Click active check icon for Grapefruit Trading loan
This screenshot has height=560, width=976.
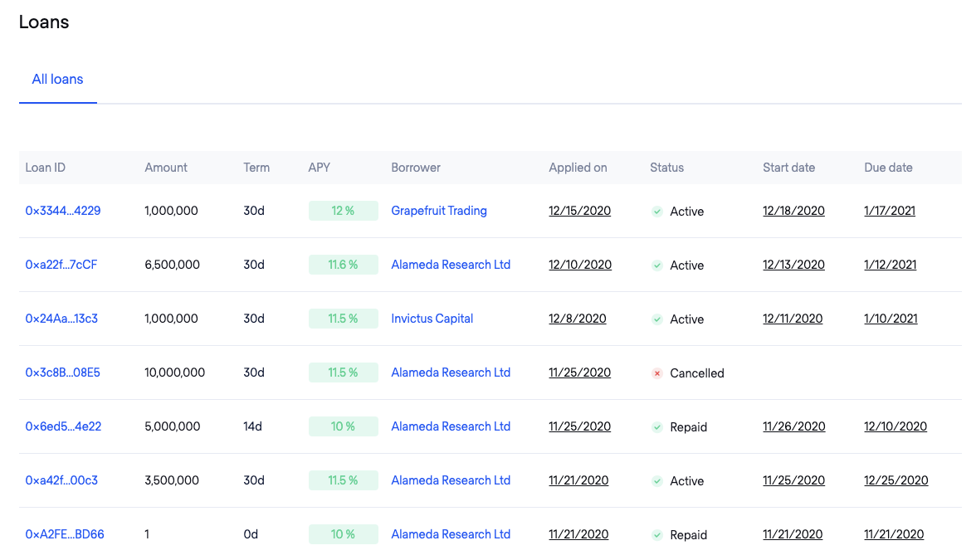[x=656, y=212]
